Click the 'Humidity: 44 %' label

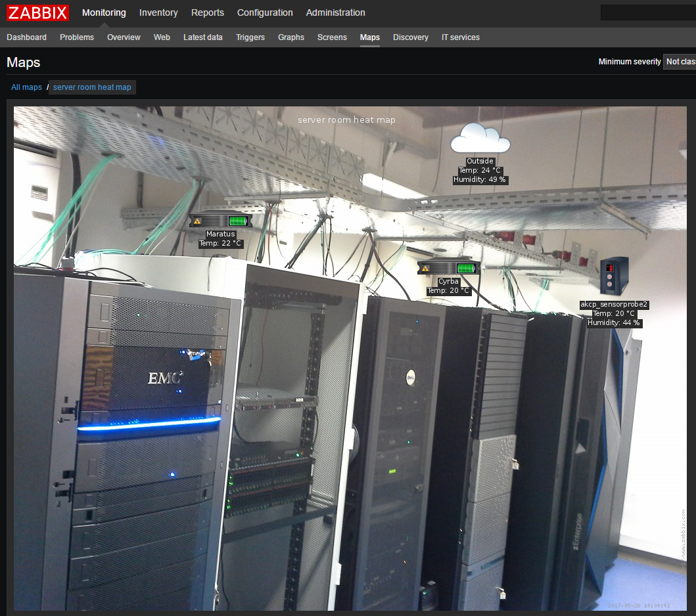(614, 322)
